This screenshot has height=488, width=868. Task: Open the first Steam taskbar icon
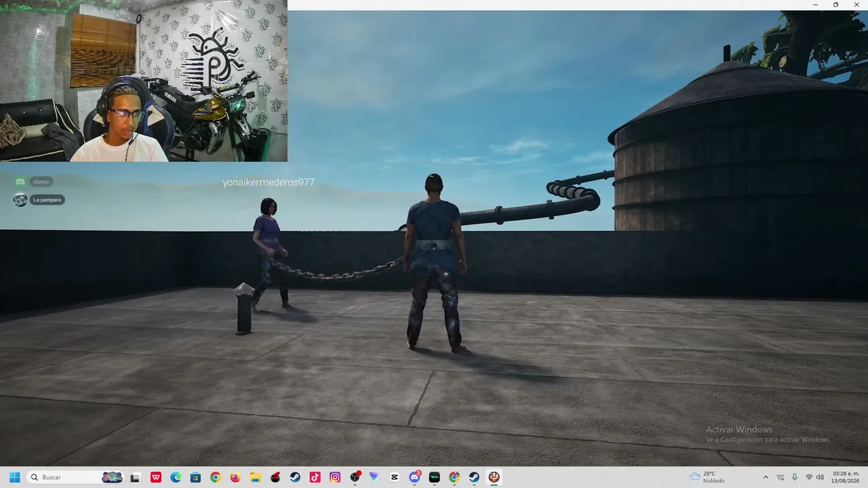click(x=295, y=477)
